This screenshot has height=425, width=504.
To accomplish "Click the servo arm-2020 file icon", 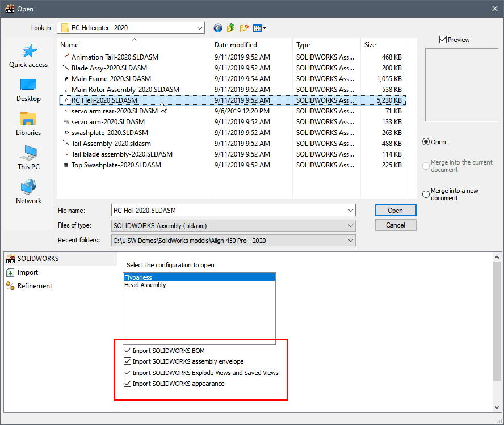I will tap(66, 122).
